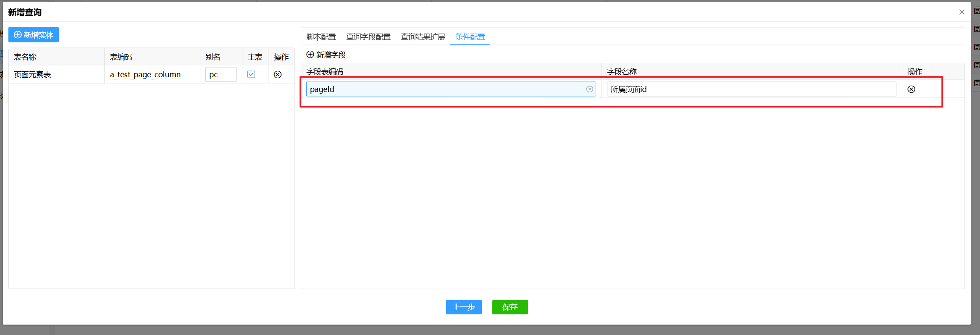Click the 新增实体 add entity button
The height and width of the screenshot is (335, 980).
[34, 35]
